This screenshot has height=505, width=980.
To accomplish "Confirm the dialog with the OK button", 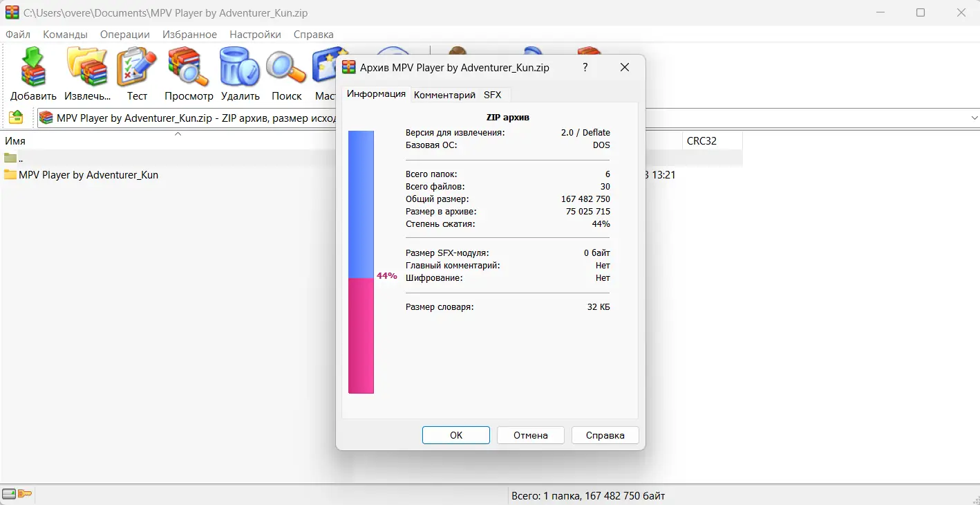I will [x=456, y=435].
